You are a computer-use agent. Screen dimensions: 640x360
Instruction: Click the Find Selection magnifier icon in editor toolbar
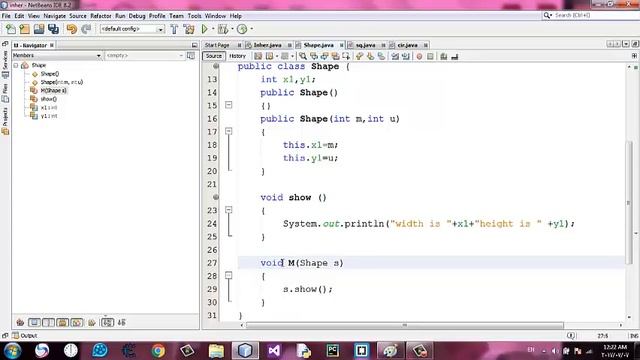[x=303, y=56]
